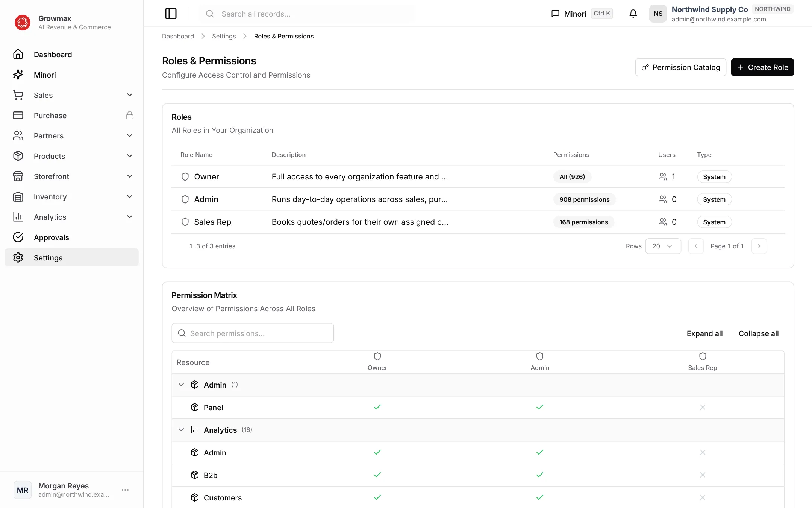
Task: Click the MR user avatar
Action: point(23,490)
